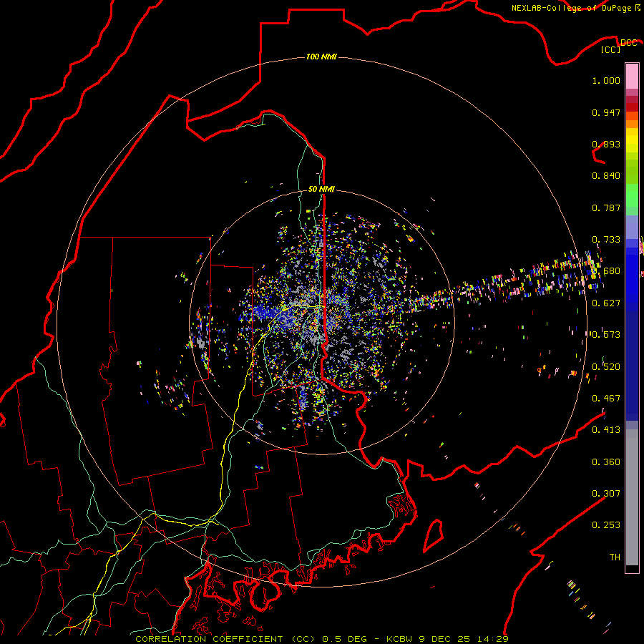Click the gray low-value band of color bar
The width and height of the screenshot is (644, 644).
click(632, 497)
